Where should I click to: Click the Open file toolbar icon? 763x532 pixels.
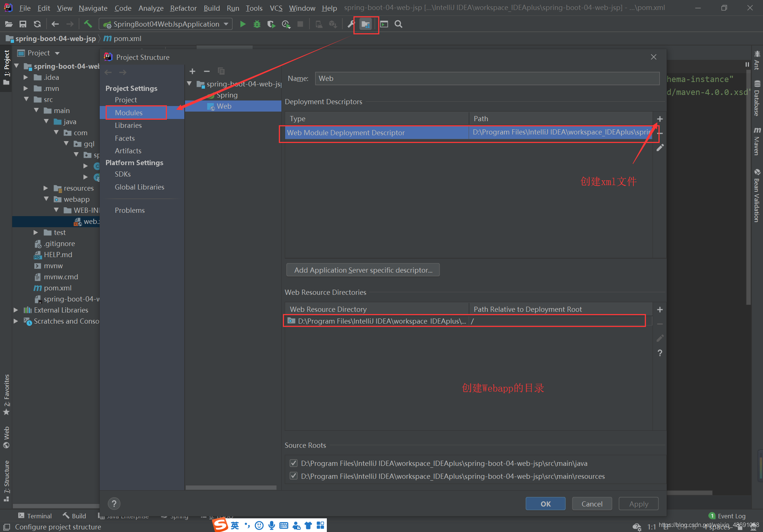pos(8,24)
